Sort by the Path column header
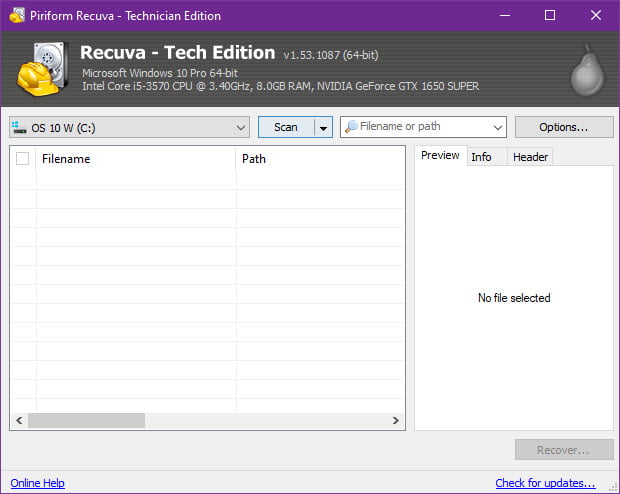 point(320,159)
